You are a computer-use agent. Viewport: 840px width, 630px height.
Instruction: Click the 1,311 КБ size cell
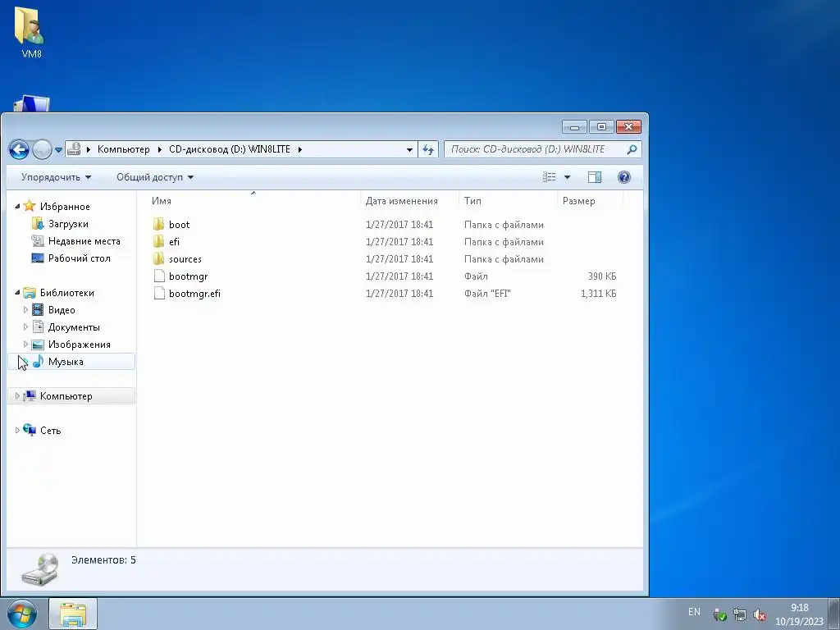tap(598, 294)
